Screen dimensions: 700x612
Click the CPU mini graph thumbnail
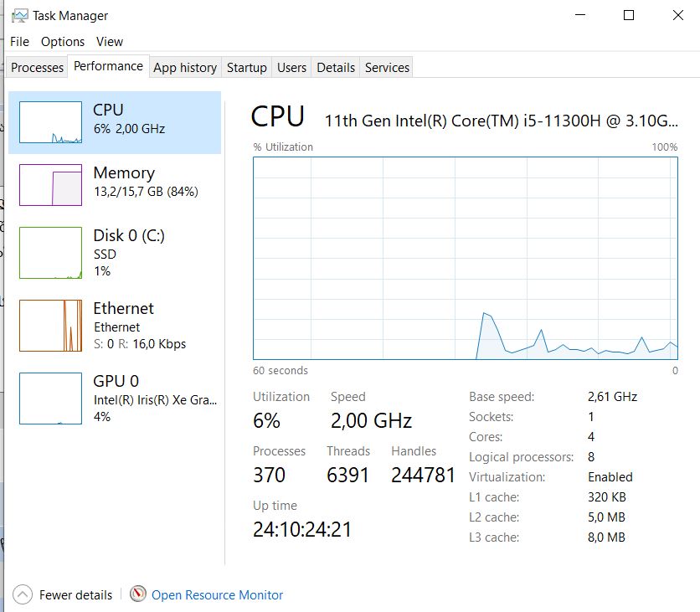(51, 122)
